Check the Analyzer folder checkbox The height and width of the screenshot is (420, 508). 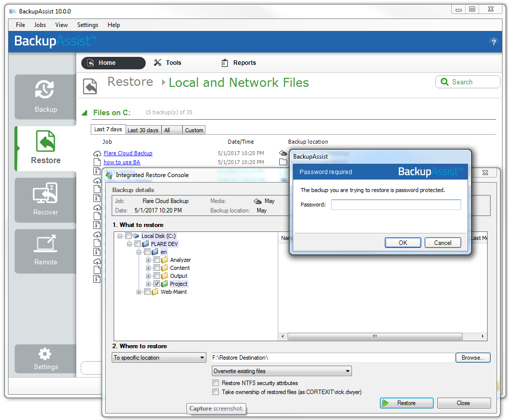(x=157, y=260)
